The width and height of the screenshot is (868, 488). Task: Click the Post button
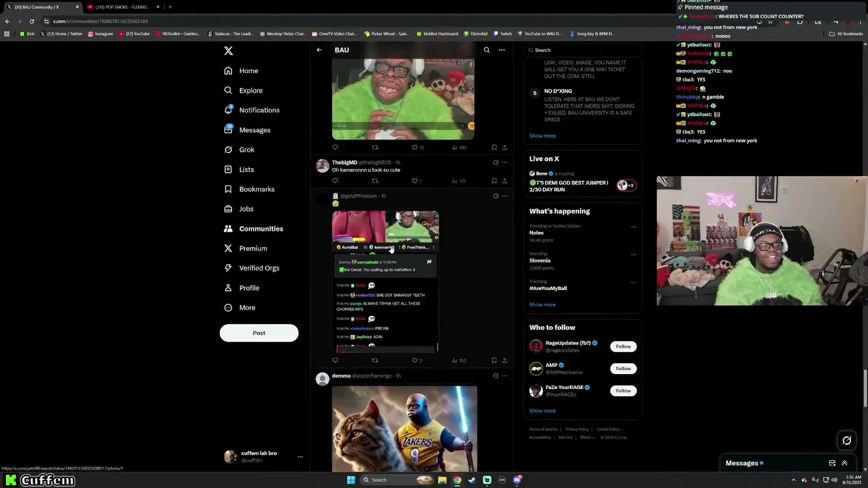click(259, 333)
